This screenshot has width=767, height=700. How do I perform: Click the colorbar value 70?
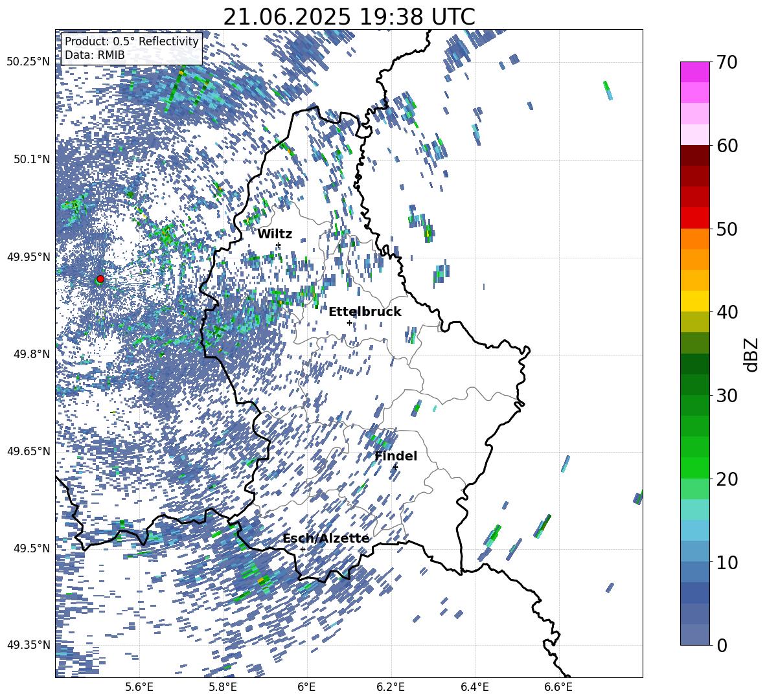tap(727, 62)
